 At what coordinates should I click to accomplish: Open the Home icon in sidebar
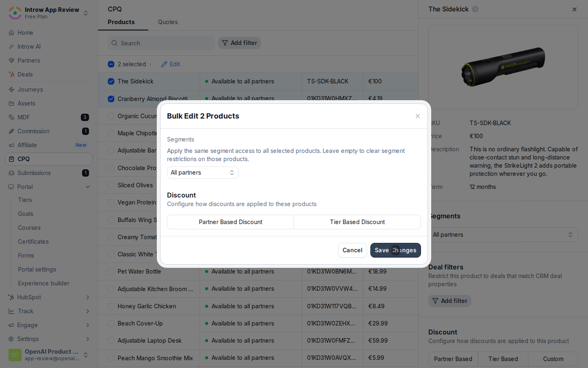tap(11, 33)
